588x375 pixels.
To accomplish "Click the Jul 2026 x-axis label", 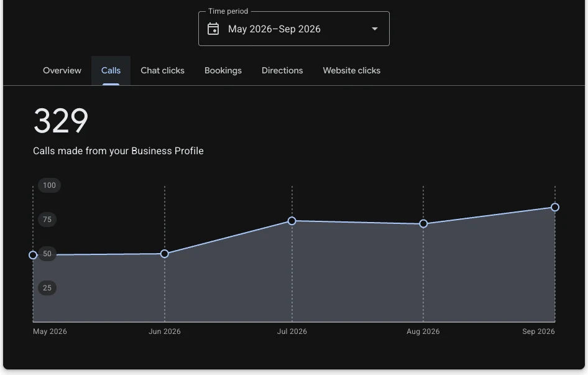I will point(292,331).
